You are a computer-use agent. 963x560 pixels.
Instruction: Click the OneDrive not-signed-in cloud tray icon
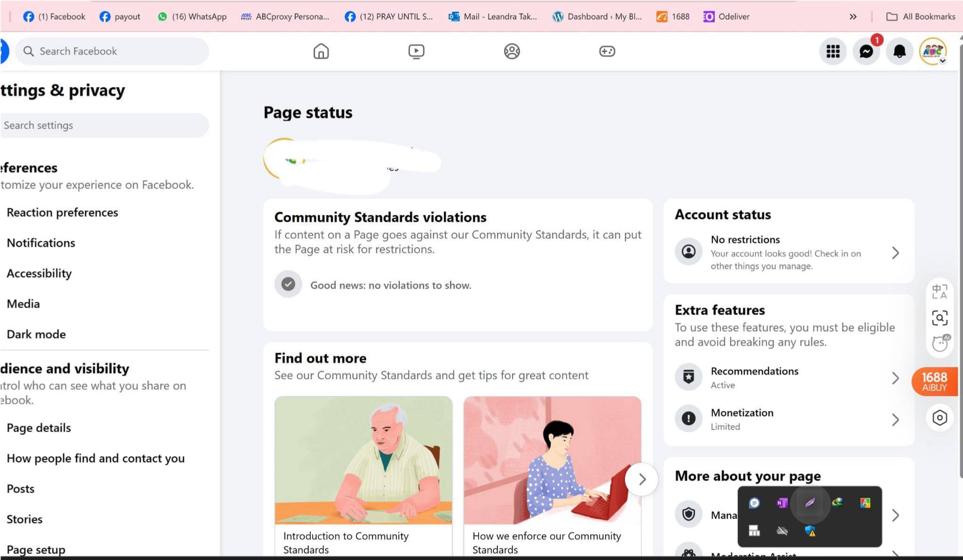click(782, 531)
